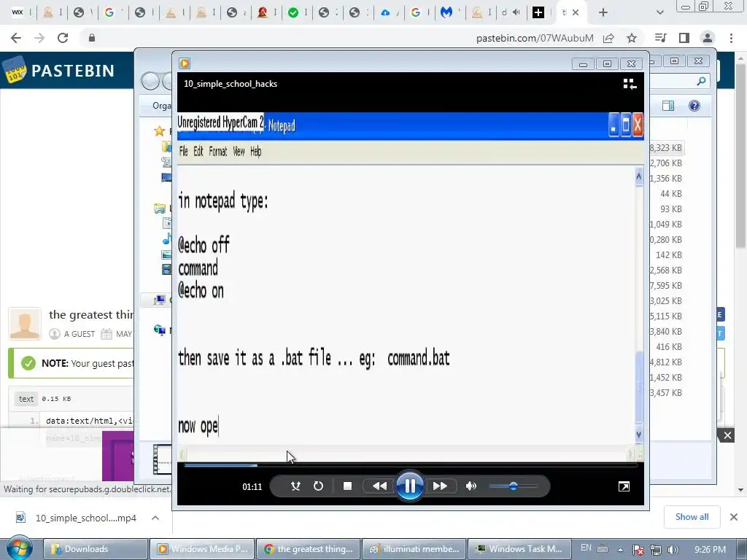This screenshot has width=747, height=560.
Task: Open the system volume tray icon
Action: pyautogui.click(x=673, y=550)
